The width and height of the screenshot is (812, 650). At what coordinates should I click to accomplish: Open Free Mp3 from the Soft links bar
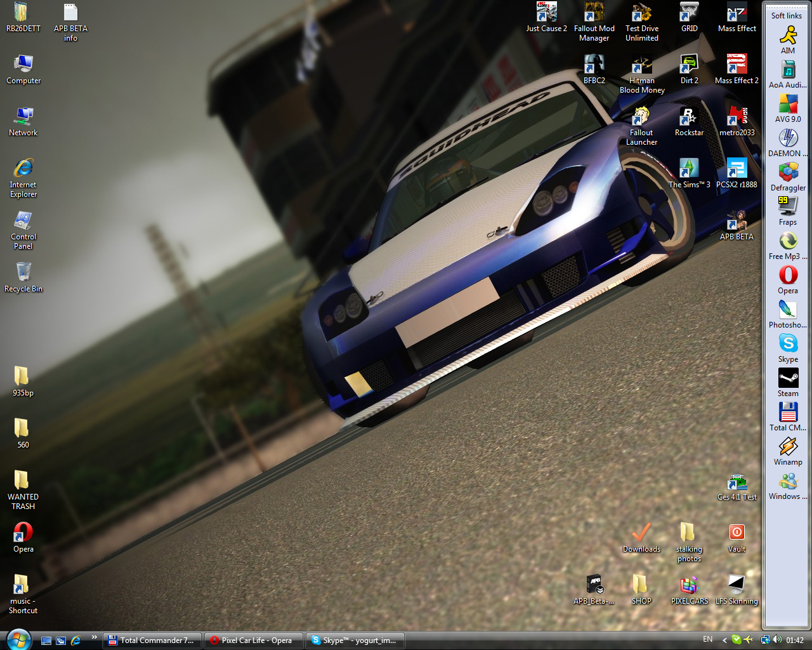pos(788,246)
